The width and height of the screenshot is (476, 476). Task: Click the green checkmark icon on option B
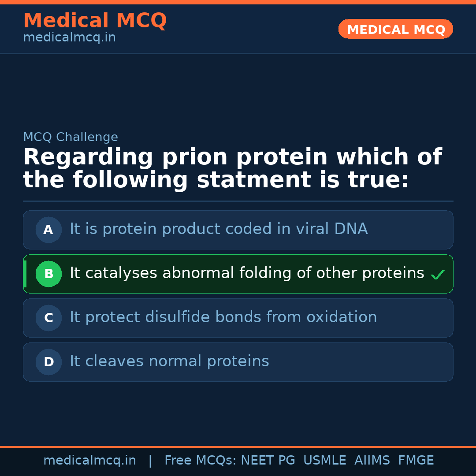[437, 275]
